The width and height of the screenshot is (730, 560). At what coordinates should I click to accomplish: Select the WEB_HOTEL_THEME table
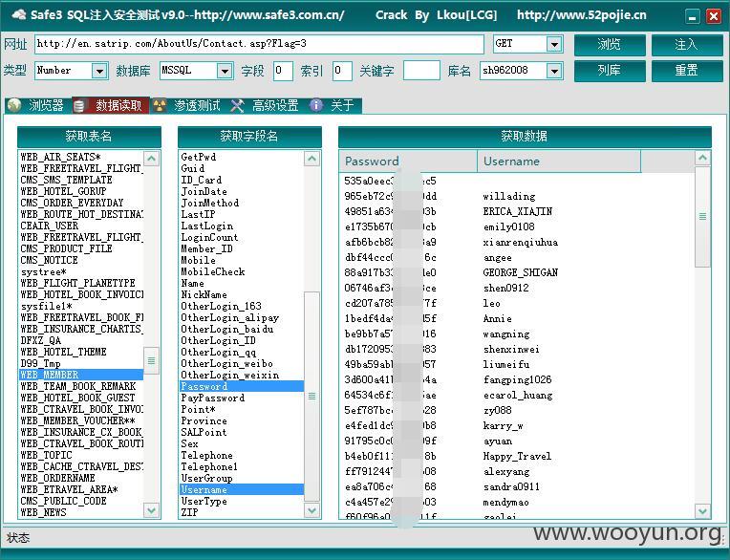coord(81,352)
